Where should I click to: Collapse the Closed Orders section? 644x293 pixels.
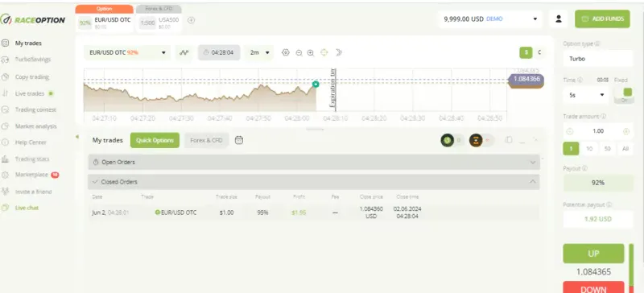314,182
